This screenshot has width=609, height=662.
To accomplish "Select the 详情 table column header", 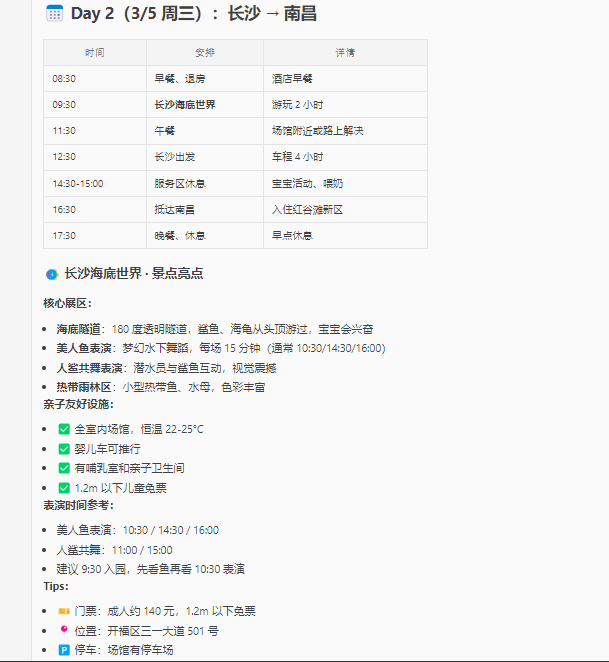I will pyautogui.click(x=345, y=52).
